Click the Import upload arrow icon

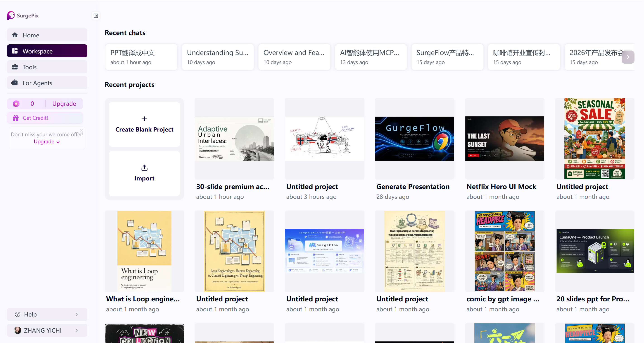coord(144,168)
